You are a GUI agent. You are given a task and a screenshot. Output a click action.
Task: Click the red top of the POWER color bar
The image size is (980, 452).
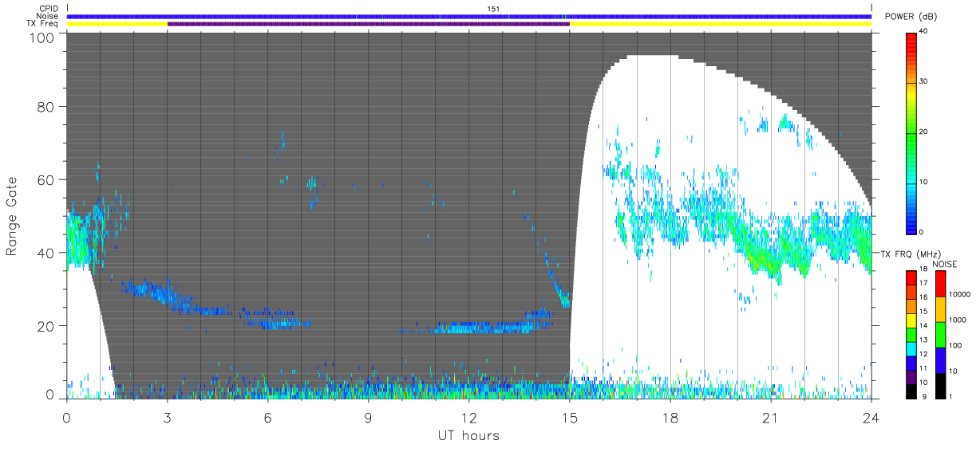tap(912, 40)
